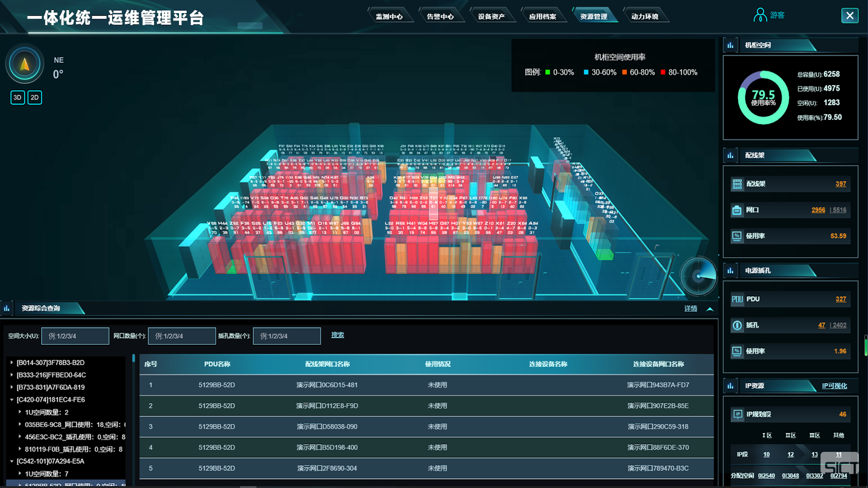Click the power socket row icon
This screenshot has width=868, height=488.
pos(737,325)
